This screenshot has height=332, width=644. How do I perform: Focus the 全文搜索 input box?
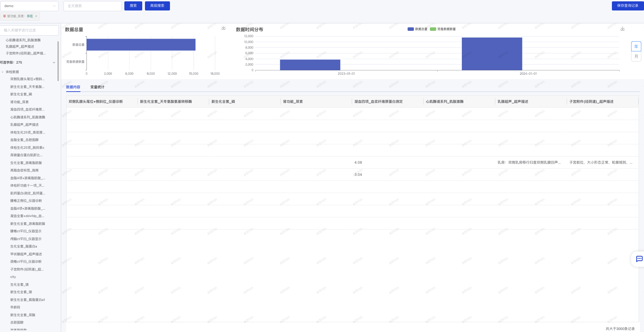coord(93,6)
